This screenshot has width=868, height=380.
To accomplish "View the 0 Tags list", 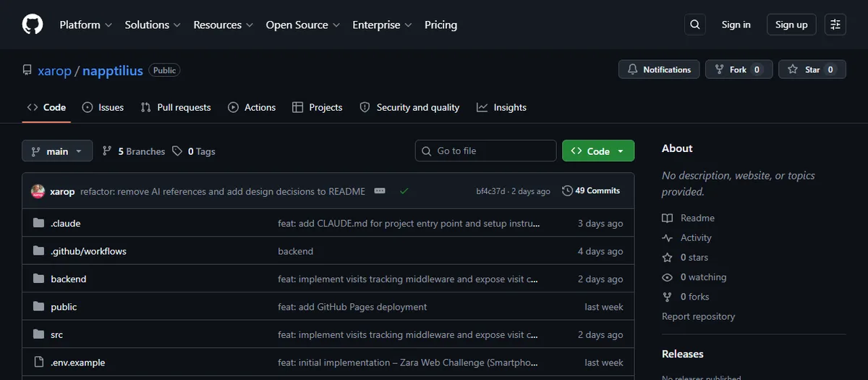I will click(193, 151).
